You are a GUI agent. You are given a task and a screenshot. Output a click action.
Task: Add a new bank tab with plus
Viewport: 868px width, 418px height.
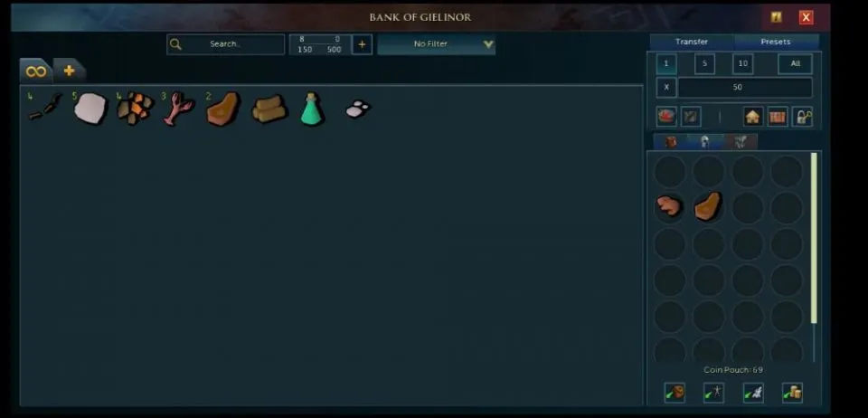point(70,71)
